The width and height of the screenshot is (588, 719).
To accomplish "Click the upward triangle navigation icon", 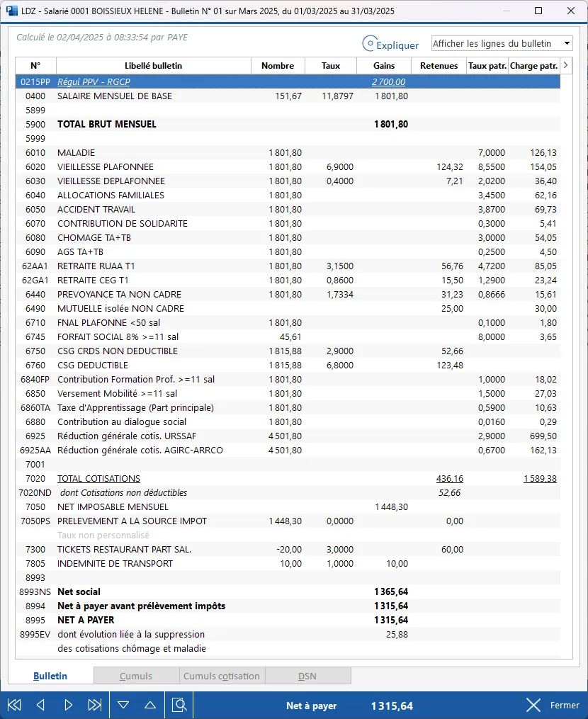I will coord(150,705).
